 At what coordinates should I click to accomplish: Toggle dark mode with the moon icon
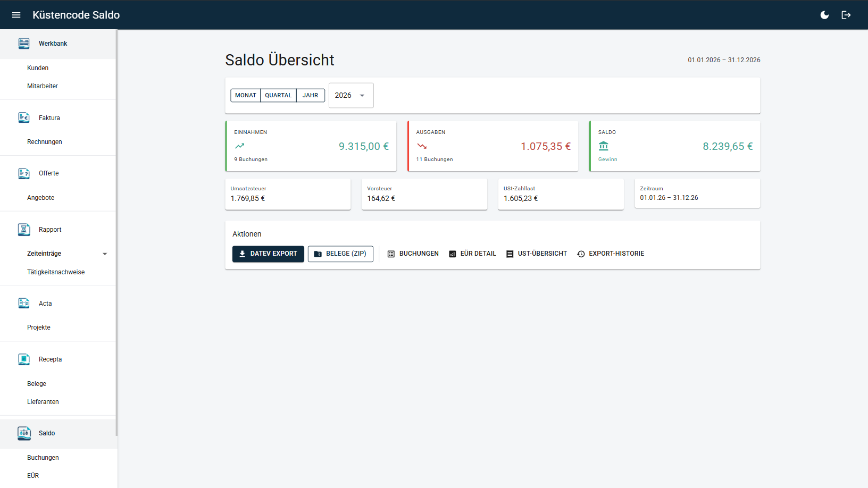(824, 15)
